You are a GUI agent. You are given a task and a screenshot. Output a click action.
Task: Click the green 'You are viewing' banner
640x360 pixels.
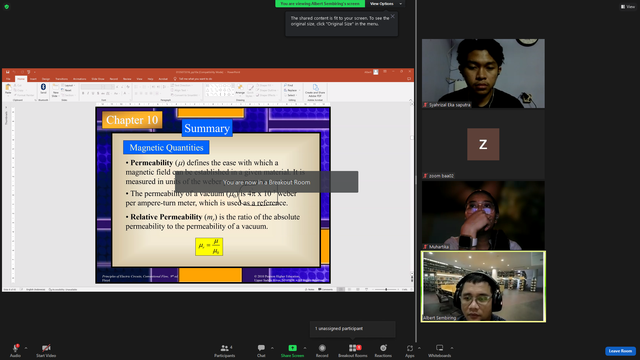pos(320,4)
